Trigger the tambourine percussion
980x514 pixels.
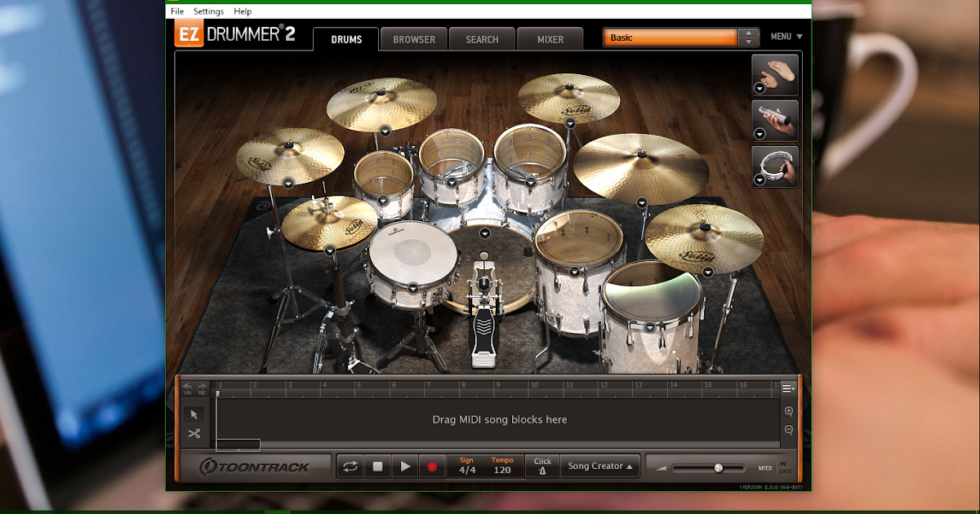click(x=775, y=166)
